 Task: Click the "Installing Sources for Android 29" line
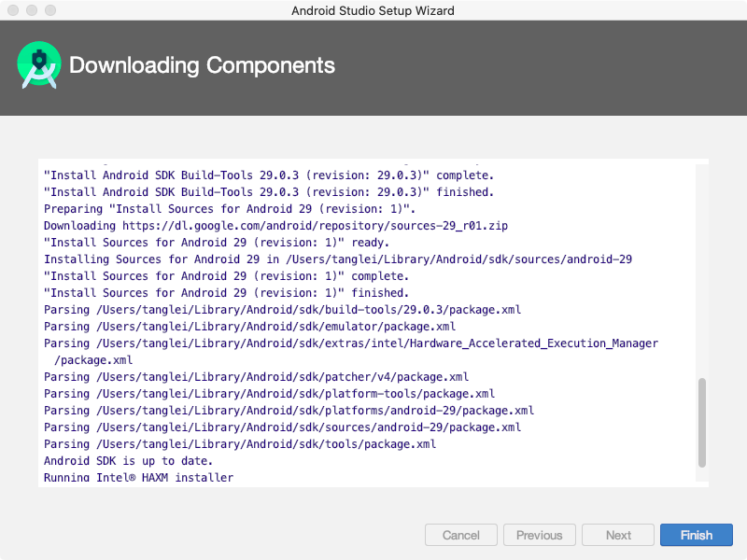[x=338, y=259]
